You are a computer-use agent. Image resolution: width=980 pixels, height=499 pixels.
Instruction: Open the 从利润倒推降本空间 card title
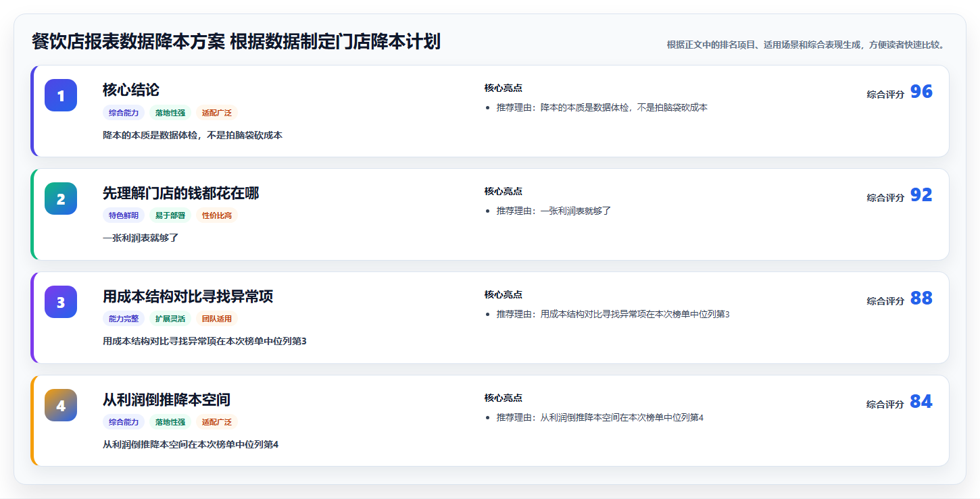pyautogui.click(x=166, y=400)
